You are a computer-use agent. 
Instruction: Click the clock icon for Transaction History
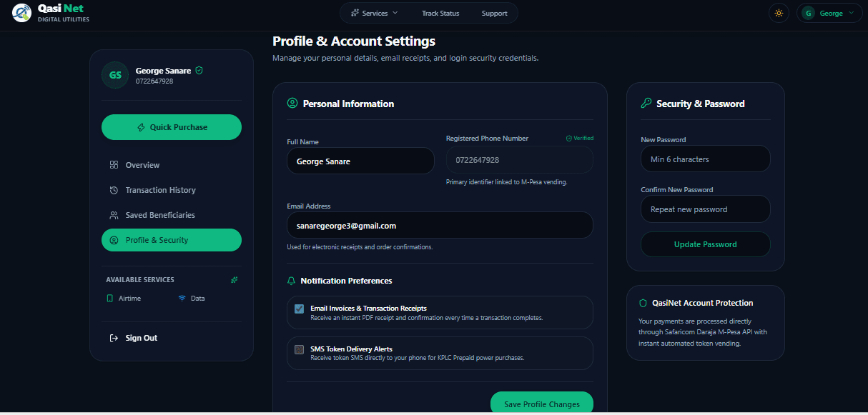[x=114, y=190]
